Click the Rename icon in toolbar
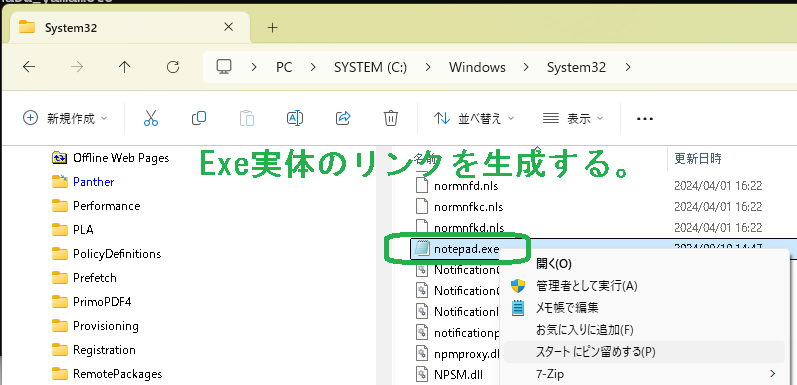This screenshot has width=797, height=385. [x=295, y=118]
